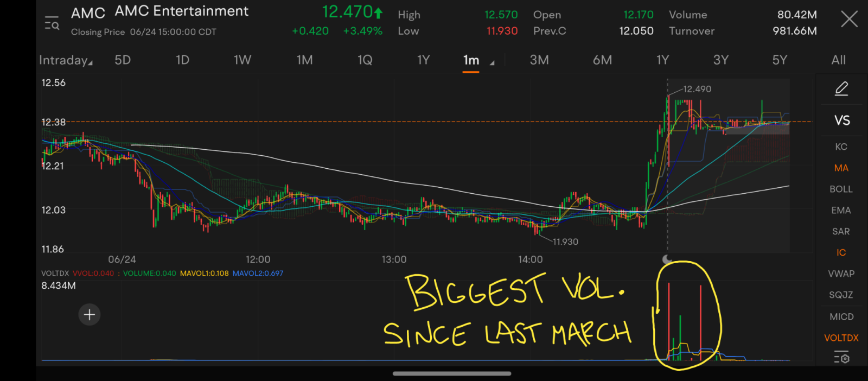Screen dimensions: 868x381
Task: Expand the Intraday period dropdown
Action: tap(66, 60)
